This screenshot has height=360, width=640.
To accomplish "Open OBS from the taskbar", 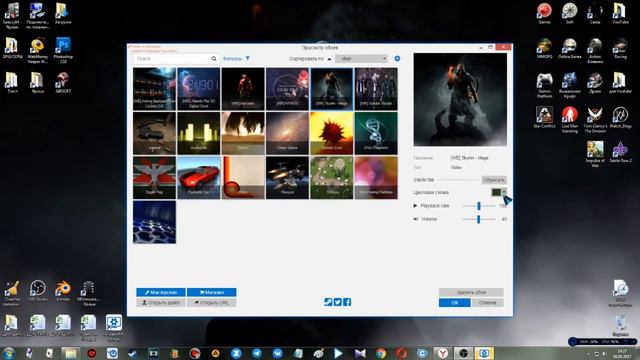I will pyautogui.click(x=464, y=353).
